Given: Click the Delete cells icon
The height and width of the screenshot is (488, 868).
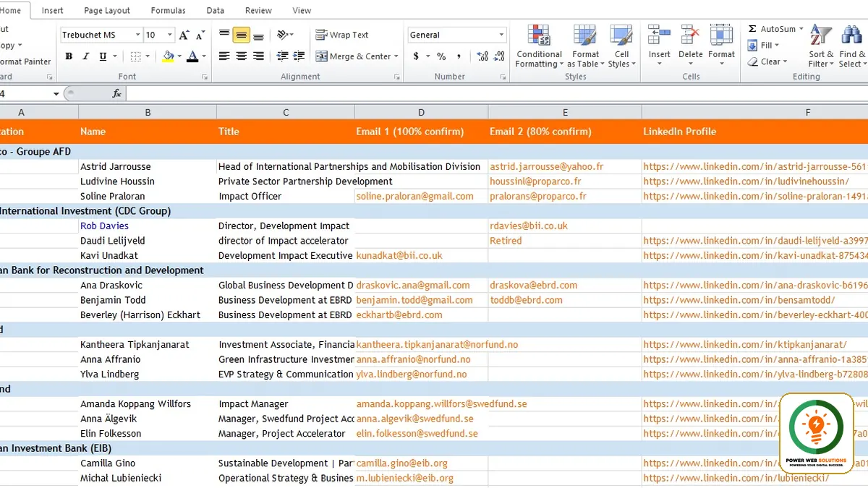Looking at the screenshot, I should pos(690,35).
